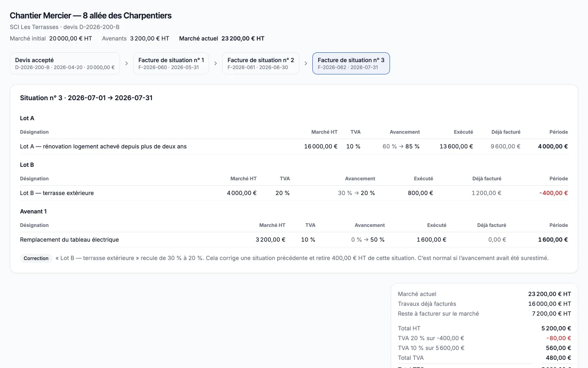588x368 pixels.
Task: Open the Devis accepté D-2026-200-B step
Action: pyautogui.click(x=65, y=63)
